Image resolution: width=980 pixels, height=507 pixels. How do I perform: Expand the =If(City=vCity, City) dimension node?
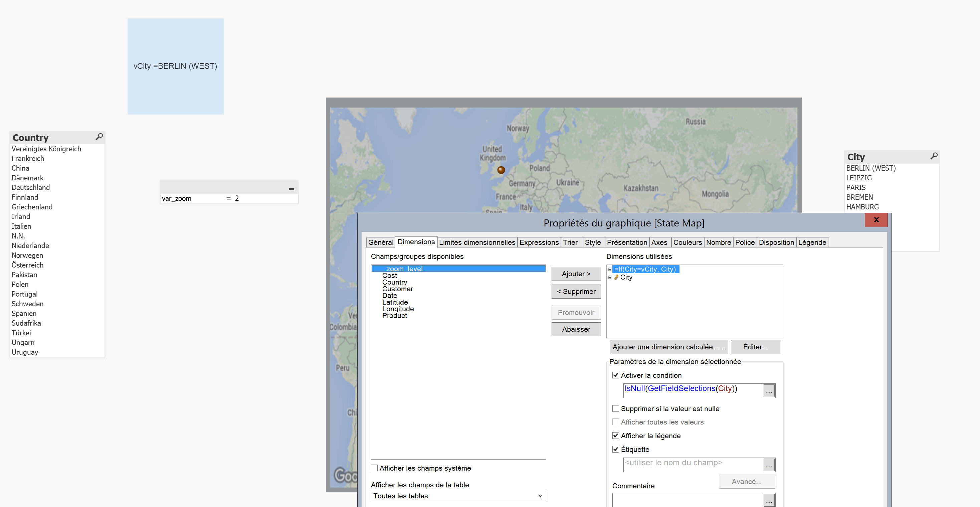[x=610, y=269]
